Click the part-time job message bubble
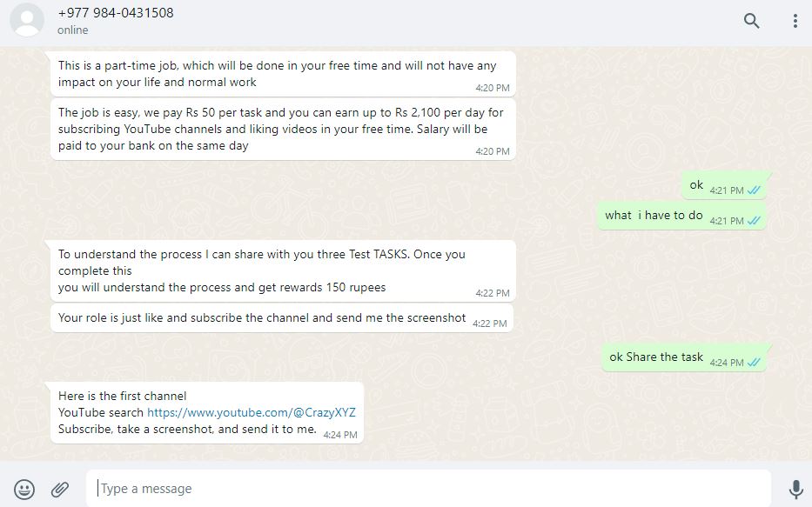 coord(277,73)
